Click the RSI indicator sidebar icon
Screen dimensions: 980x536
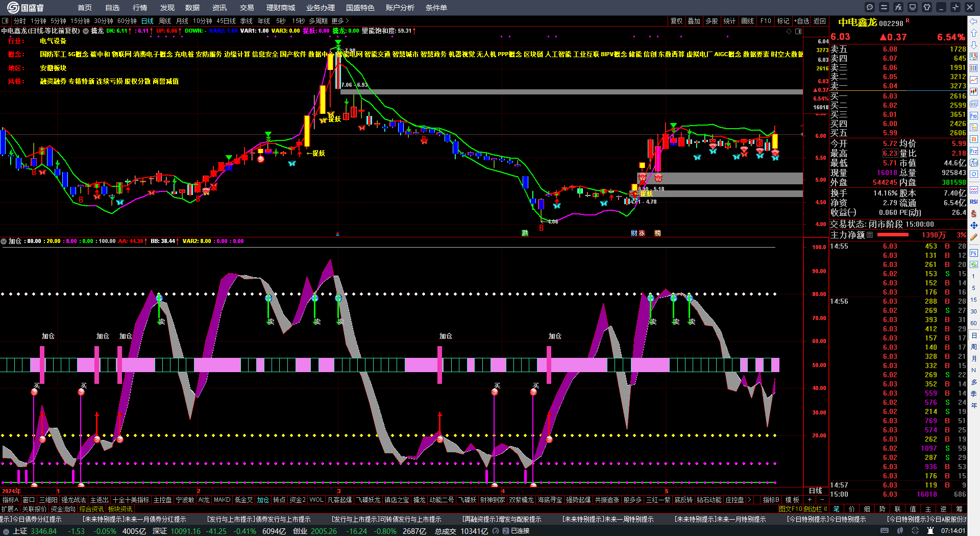[x=974, y=202]
